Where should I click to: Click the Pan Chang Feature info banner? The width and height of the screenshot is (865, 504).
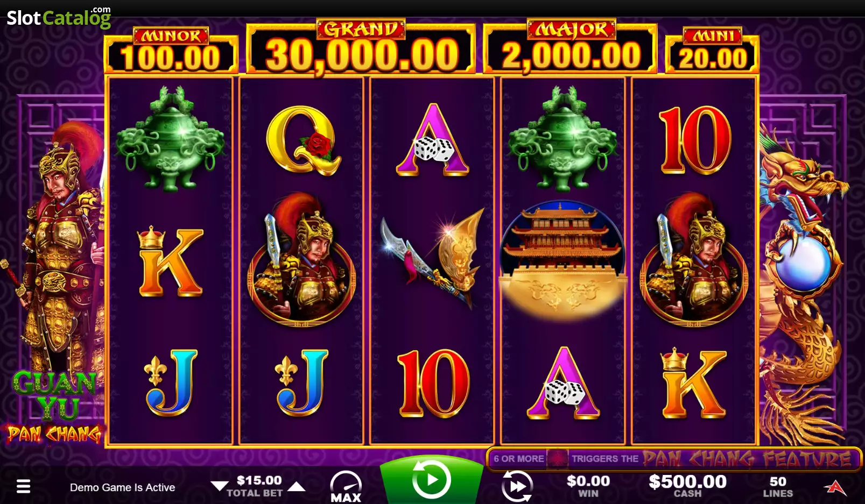click(x=674, y=459)
